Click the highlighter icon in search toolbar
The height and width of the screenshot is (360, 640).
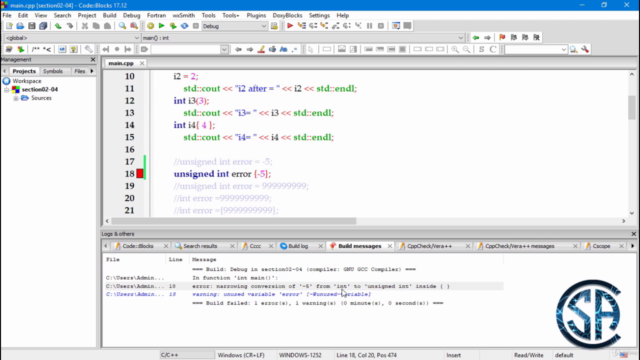(261, 49)
